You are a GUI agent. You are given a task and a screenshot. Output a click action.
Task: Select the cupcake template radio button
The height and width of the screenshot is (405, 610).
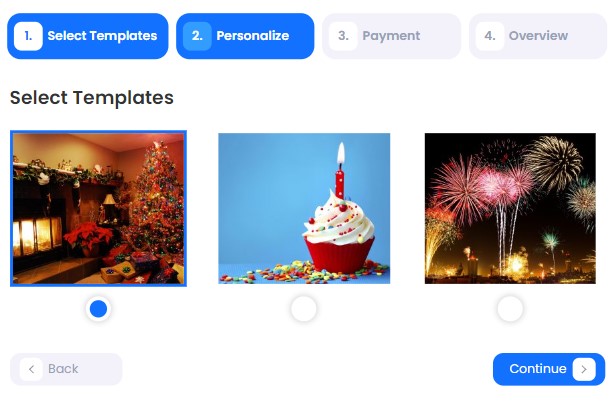click(x=304, y=309)
